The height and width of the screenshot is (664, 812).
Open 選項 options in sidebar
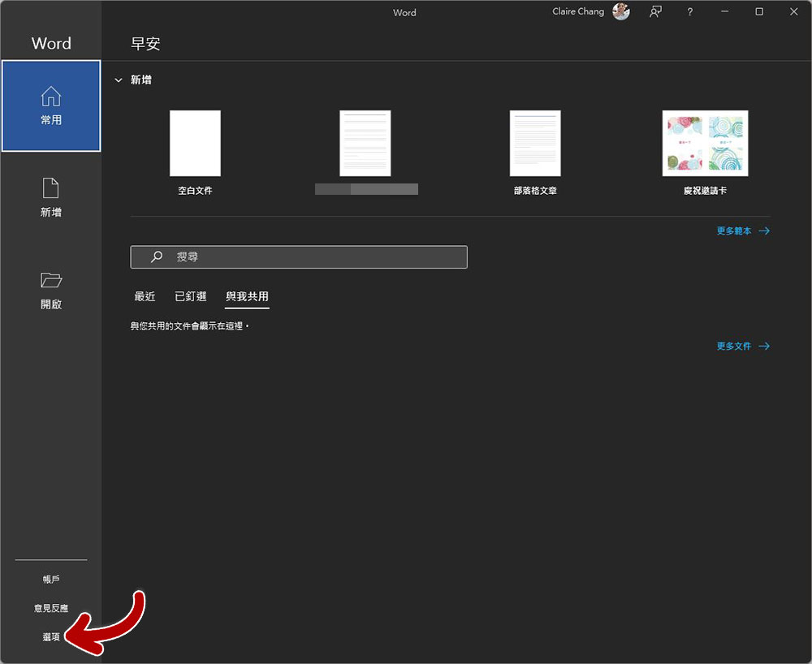[50, 637]
